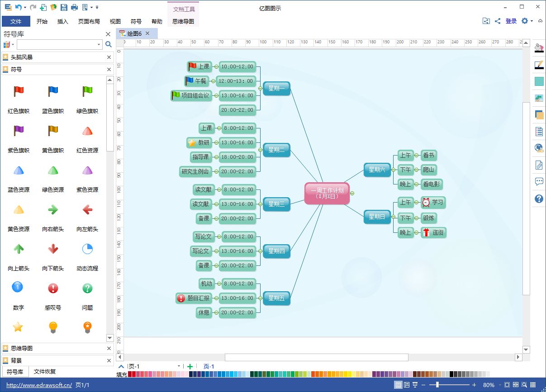
Task: Select the 蓝色旗帜 symbol
Action: coord(53,92)
